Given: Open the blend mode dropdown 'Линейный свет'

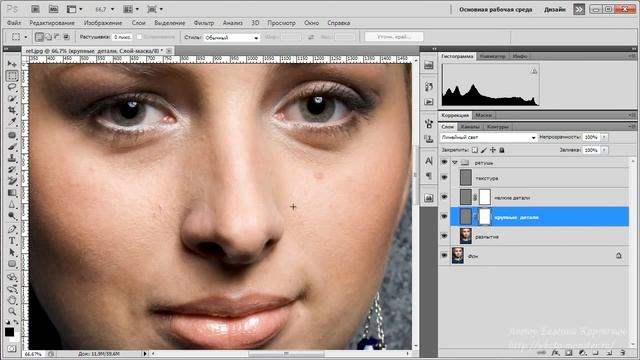Looking at the screenshot, I should click(x=488, y=137).
